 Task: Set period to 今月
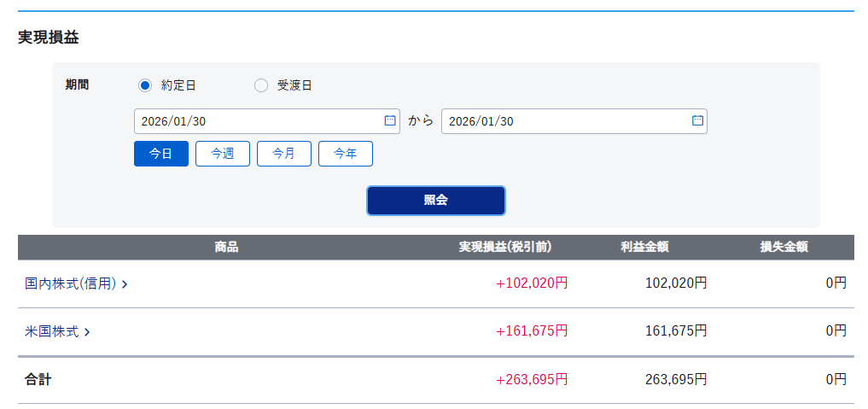point(284,154)
